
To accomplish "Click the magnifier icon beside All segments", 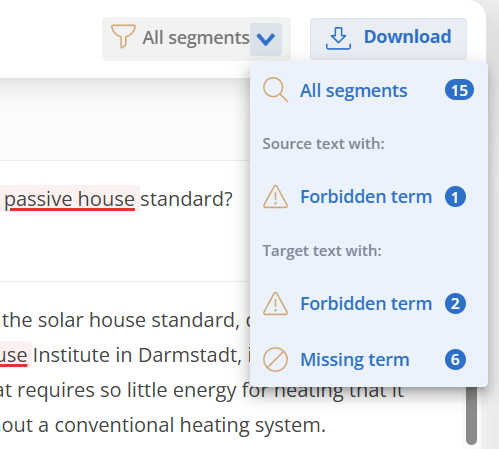I will point(275,90).
